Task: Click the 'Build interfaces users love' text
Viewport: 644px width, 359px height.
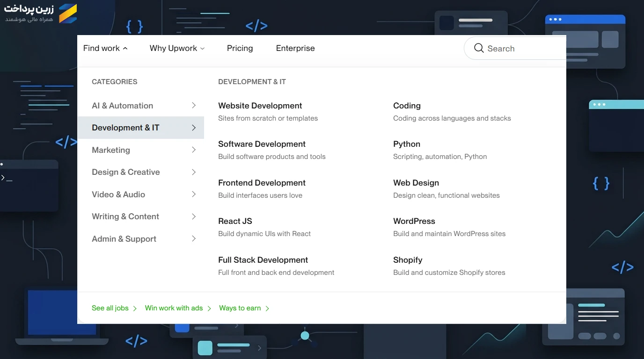Action: pos(260,195)
